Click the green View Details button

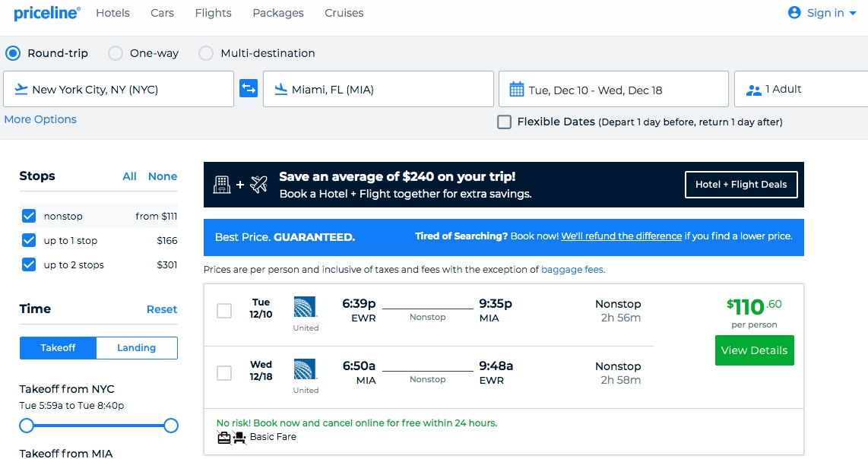754,350
